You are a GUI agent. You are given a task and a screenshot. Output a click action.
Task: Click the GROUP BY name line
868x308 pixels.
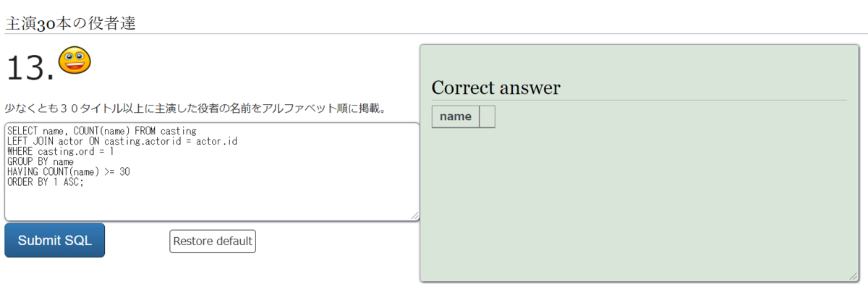[41, 162]
